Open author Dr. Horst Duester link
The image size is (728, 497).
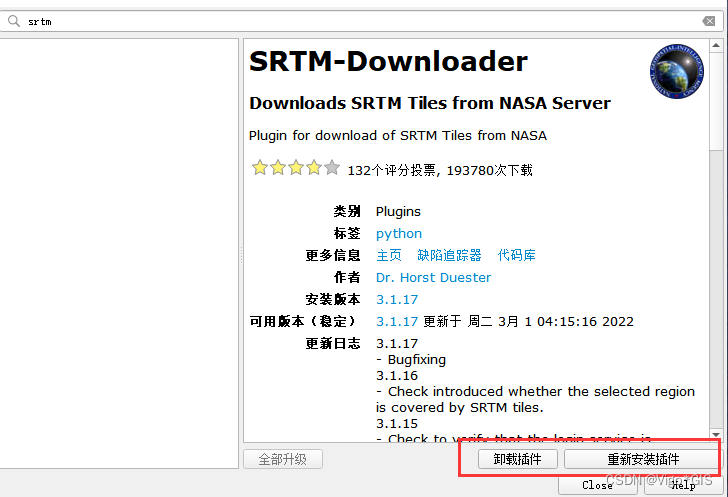pyautogui.click(x=433, y=277)
